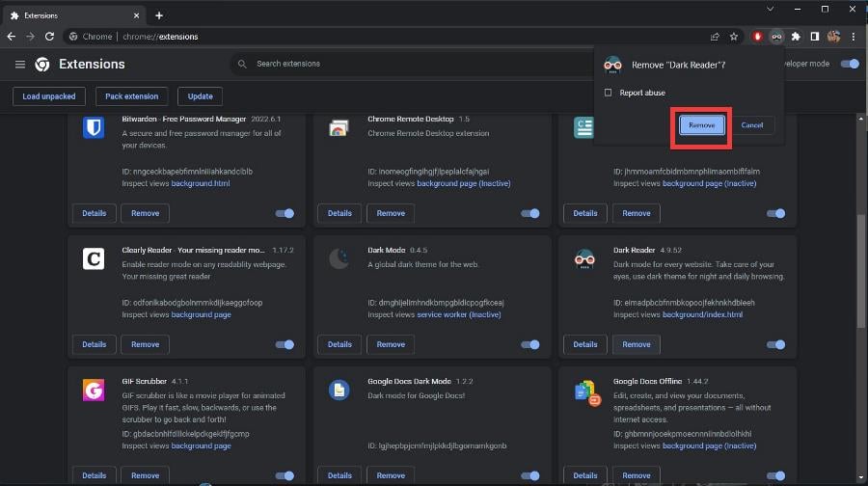
Task: Open the tab search chevron
Action: (770, 9)
